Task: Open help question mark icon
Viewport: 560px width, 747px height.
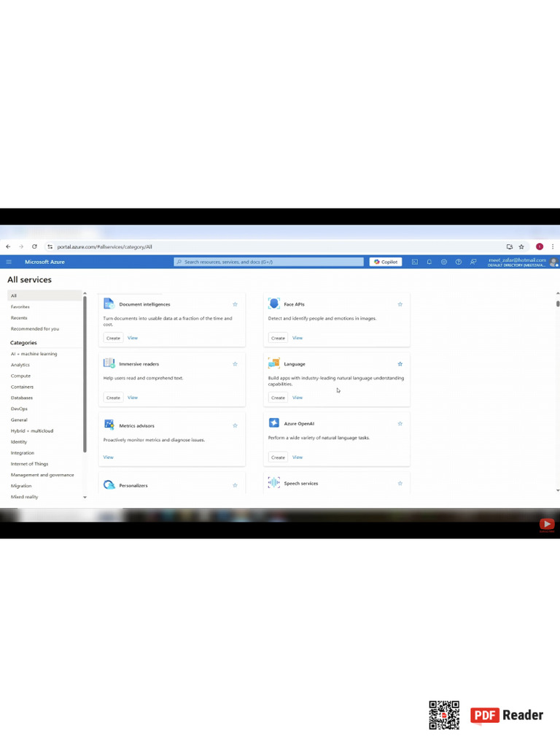Action: click(x=458, y=262)
